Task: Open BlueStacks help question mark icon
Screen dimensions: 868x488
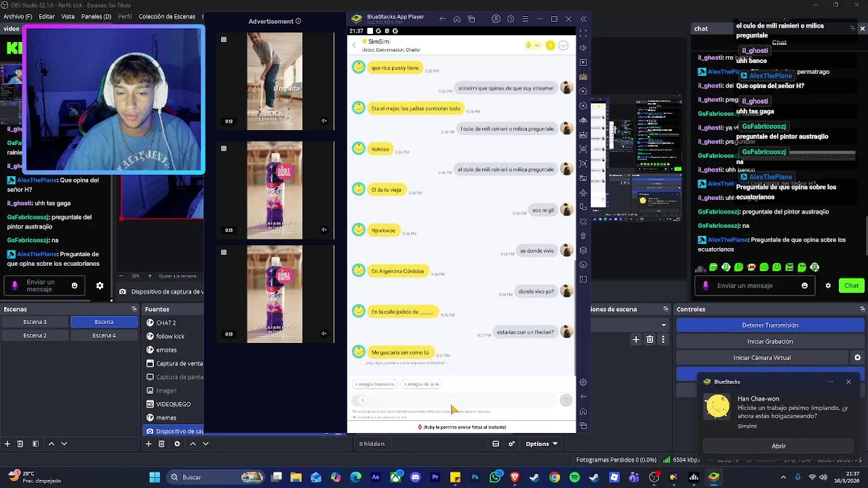Action: (511, 19)
